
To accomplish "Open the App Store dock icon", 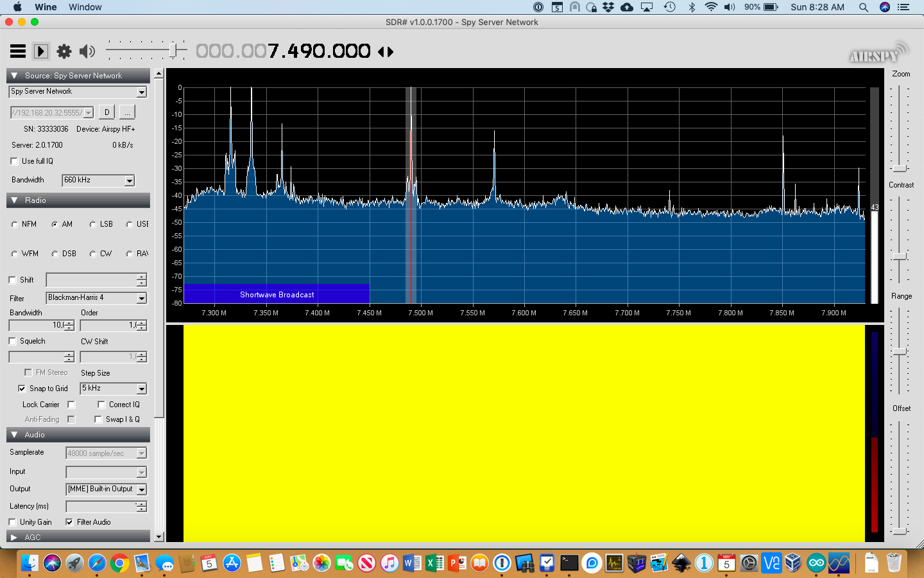I will pyautogui.click(x=232, y=563).
